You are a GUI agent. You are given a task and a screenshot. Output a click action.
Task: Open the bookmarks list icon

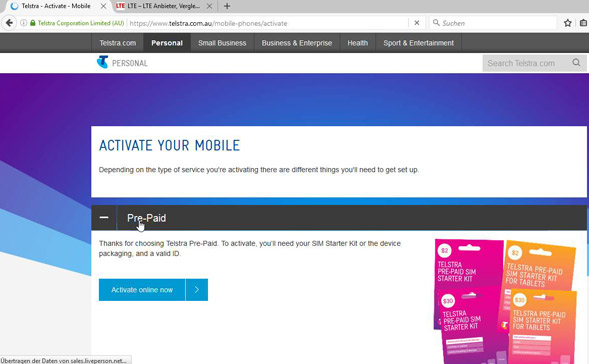tap(583, 23)
